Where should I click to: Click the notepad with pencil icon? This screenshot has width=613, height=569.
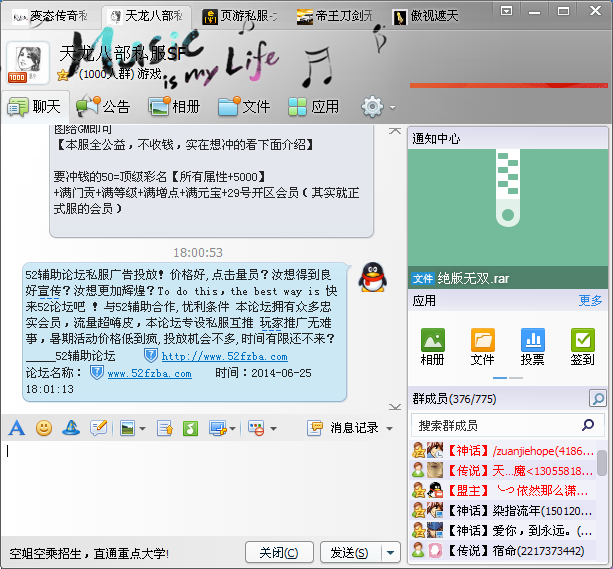tap(99, 428)
